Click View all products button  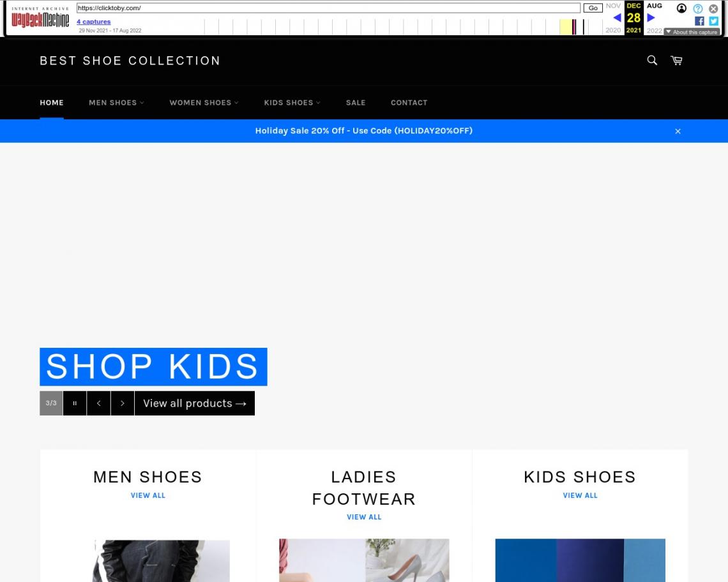[x=195, y=403]
